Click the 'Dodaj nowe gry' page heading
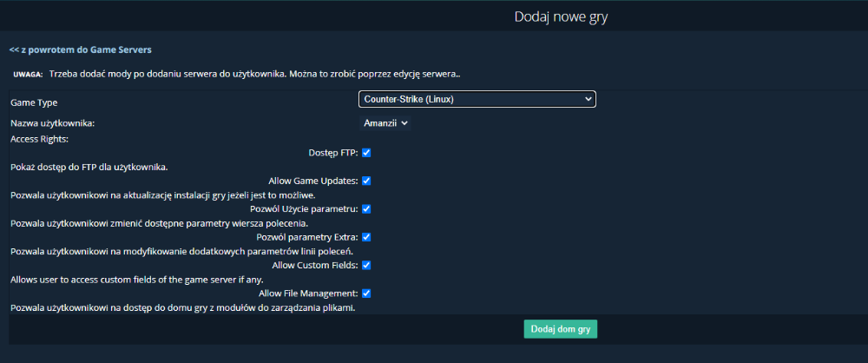The width and height of the screenshot is (868, 363). [562, 16]
